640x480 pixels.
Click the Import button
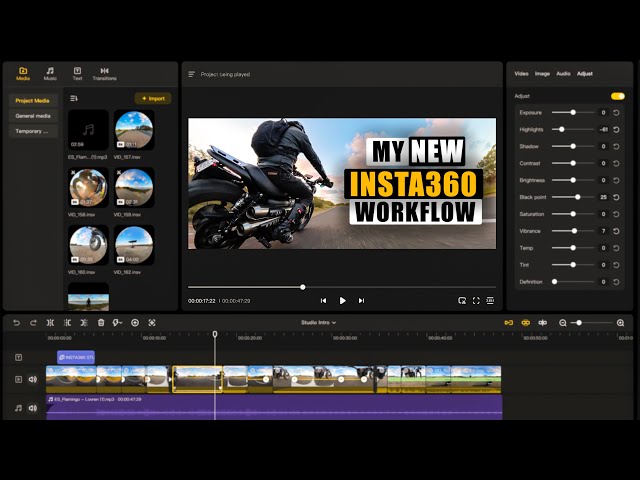153,98
